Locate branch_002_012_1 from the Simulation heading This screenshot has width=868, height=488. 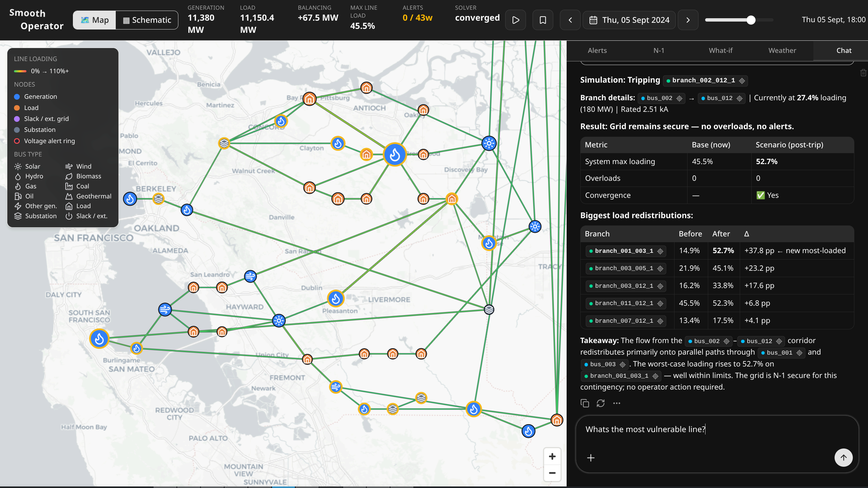(742, 81)
